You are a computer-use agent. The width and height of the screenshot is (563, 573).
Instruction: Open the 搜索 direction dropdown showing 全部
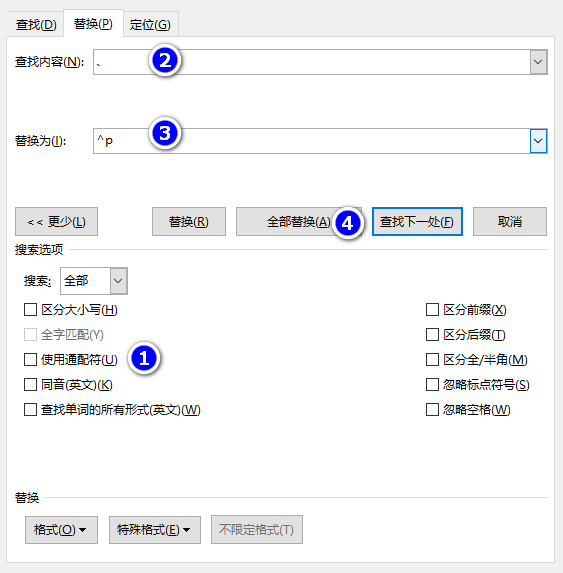(x=94, y=281)
